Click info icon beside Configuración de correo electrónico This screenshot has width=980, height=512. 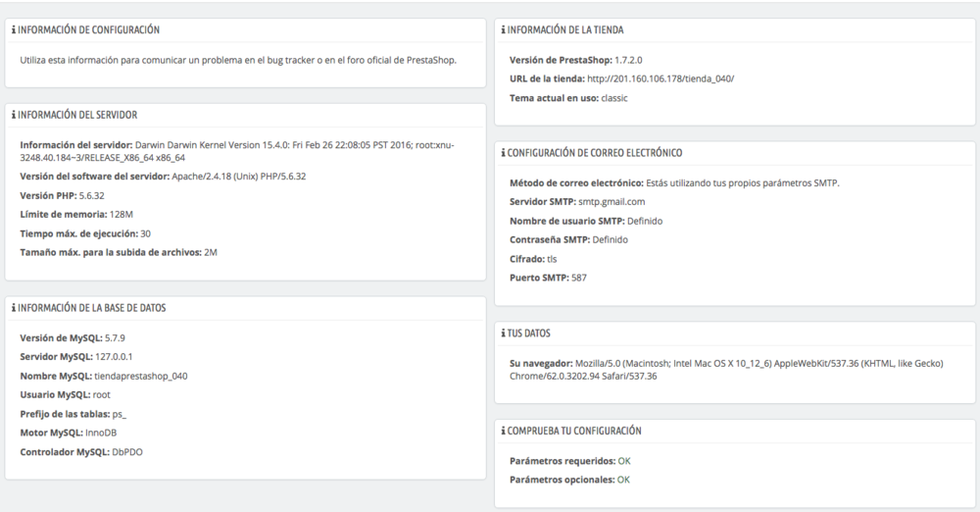503,153
